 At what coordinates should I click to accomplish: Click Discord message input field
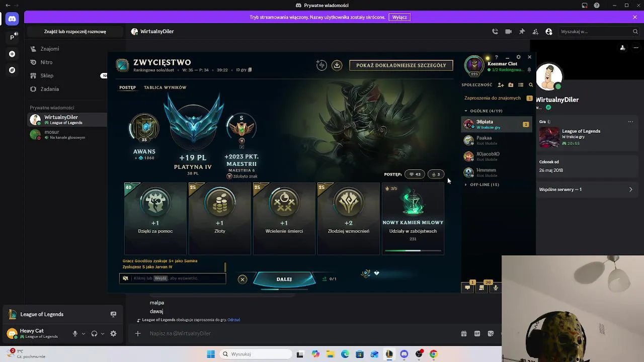tap(302, 333)
